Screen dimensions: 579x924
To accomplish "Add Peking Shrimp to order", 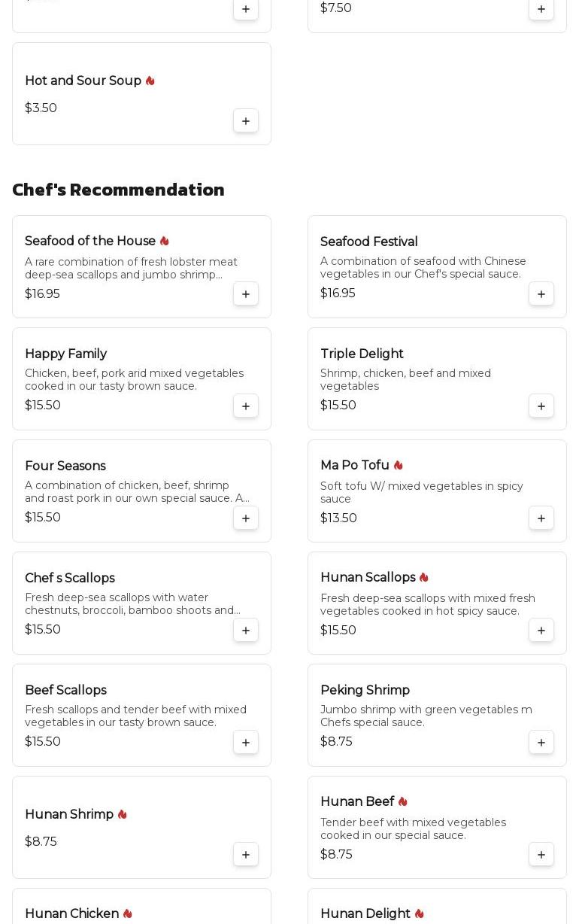I will (541, 743).
